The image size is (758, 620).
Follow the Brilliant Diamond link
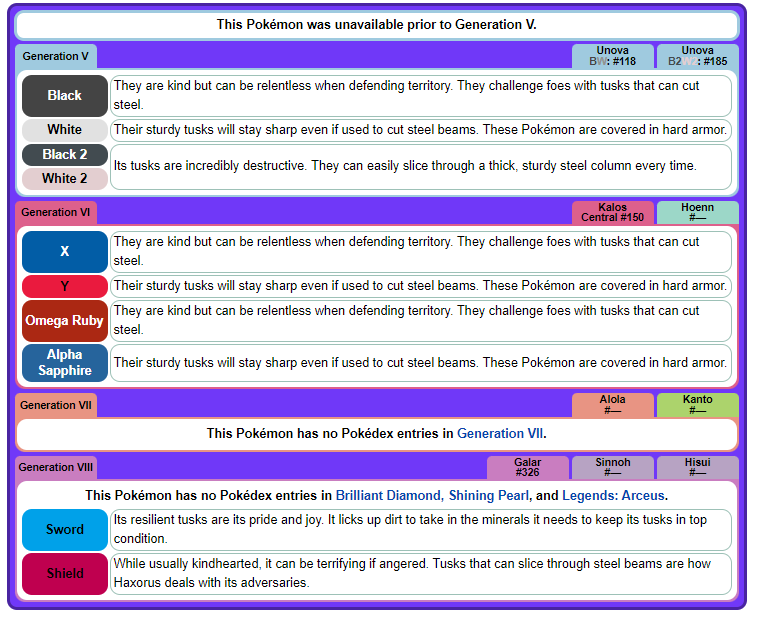(388, 496)
